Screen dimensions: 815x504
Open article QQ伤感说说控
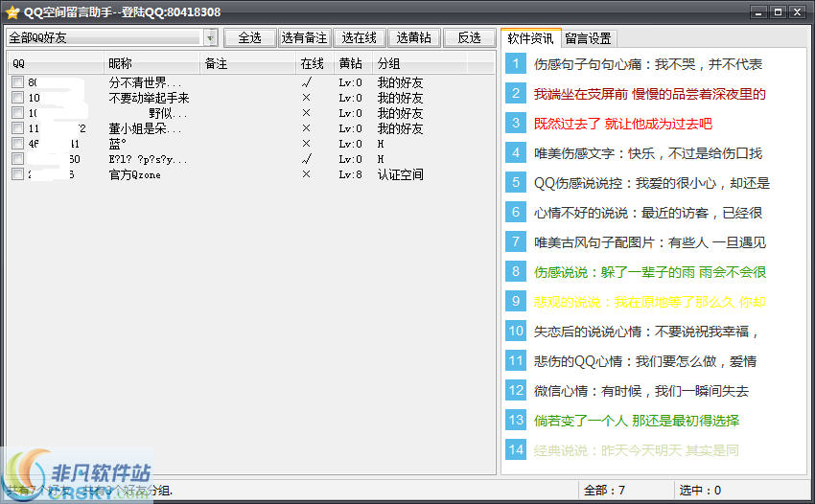click(x=652, y=182)
